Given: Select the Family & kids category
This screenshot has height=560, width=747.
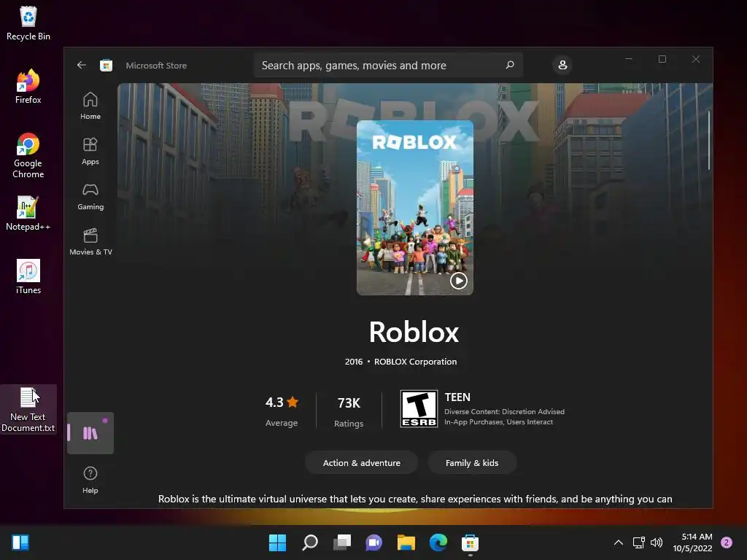Looking at the screenshot, I should pos(472,463).
